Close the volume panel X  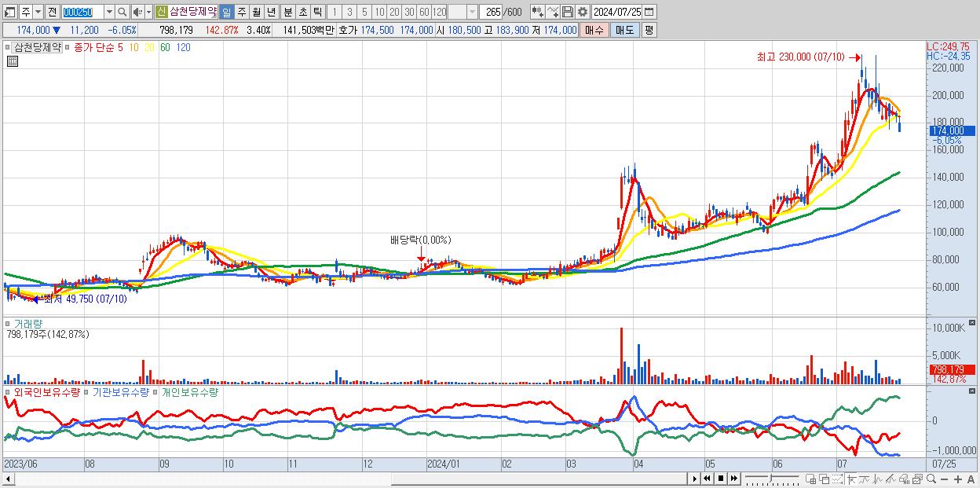coord(973,322)
